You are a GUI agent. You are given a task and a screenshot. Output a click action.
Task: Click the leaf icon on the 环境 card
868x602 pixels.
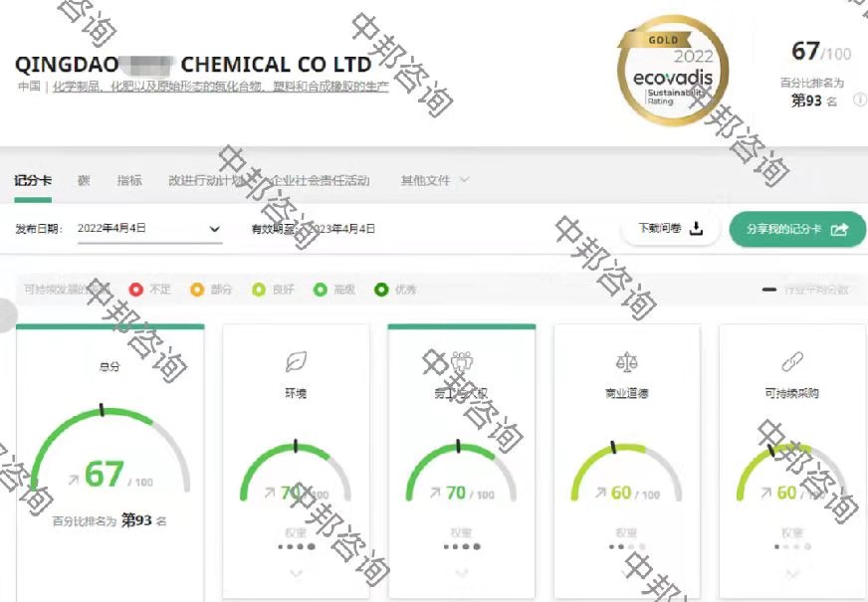point(296,362)
